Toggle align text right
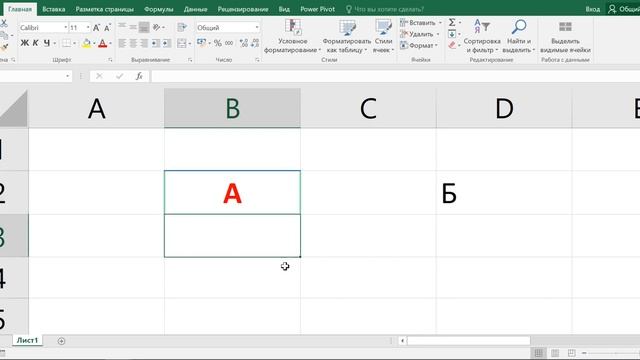 [144, 43]
